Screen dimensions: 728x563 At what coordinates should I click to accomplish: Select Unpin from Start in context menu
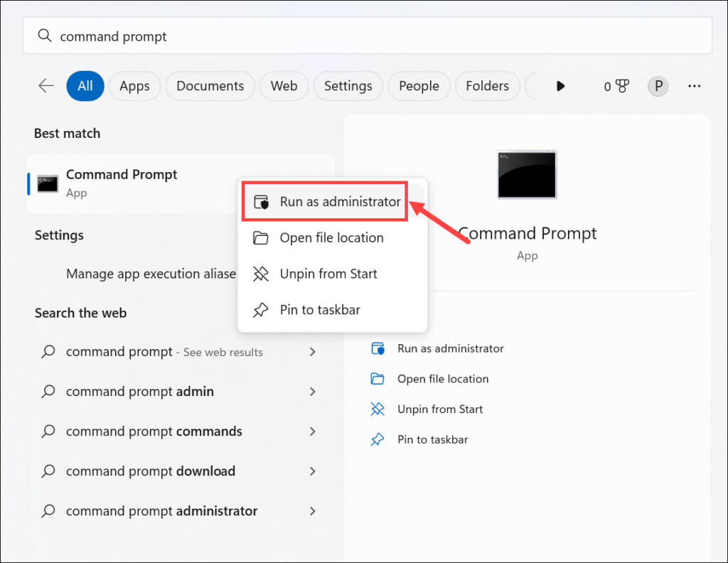328,274
